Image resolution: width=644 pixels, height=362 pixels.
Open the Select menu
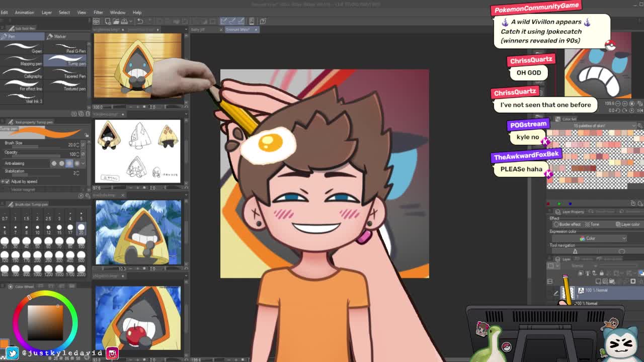[64, 13]
